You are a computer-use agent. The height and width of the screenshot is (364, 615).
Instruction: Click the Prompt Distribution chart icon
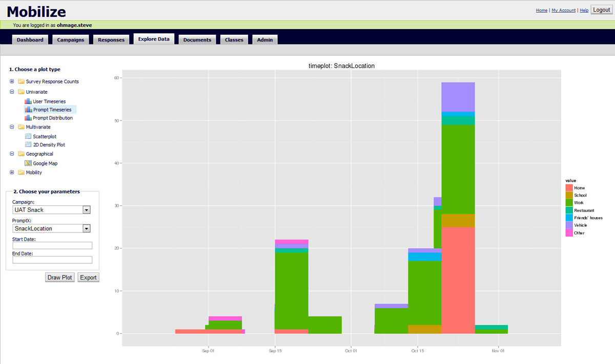click(x=28, y=118)
